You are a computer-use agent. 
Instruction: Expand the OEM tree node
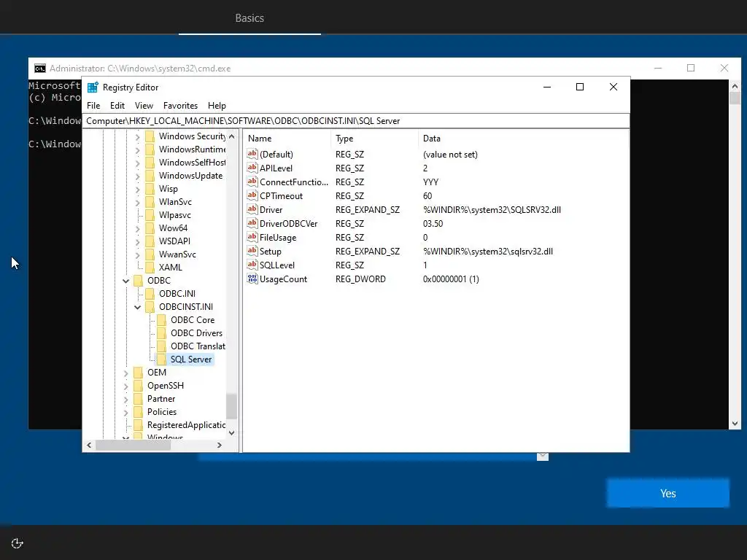[x=125, y=373]
